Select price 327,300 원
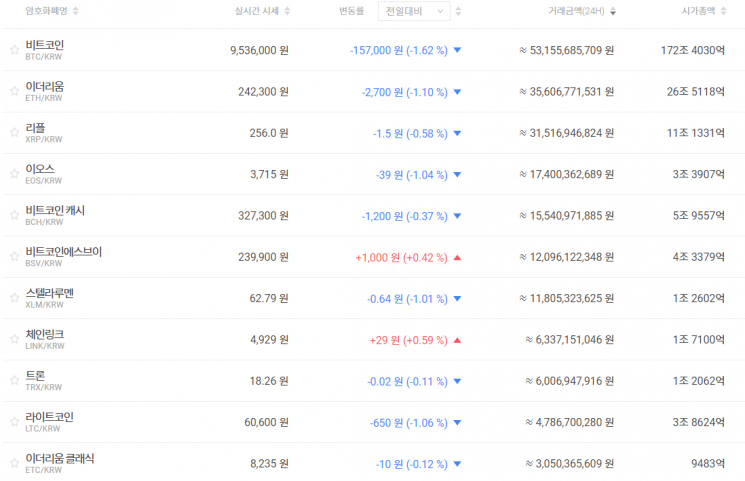This screenshot has width=745, height=481. [263, 216]
